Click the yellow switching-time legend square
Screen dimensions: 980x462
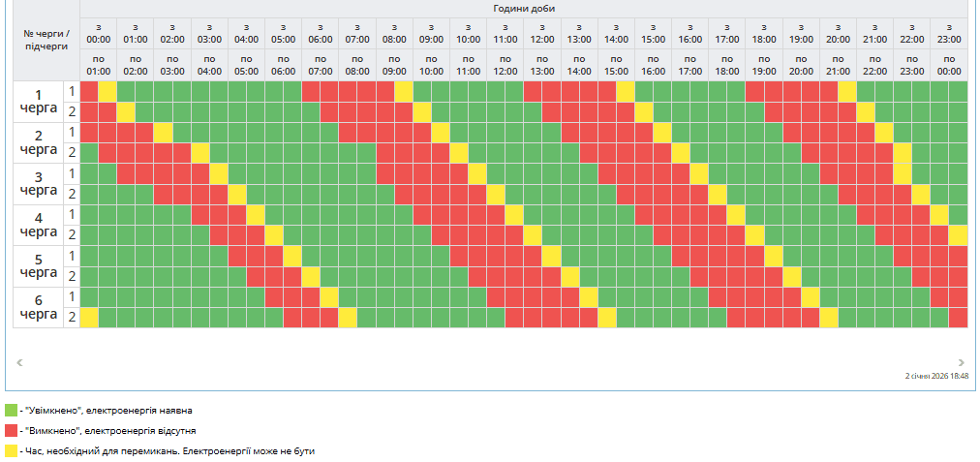[11, 450]
